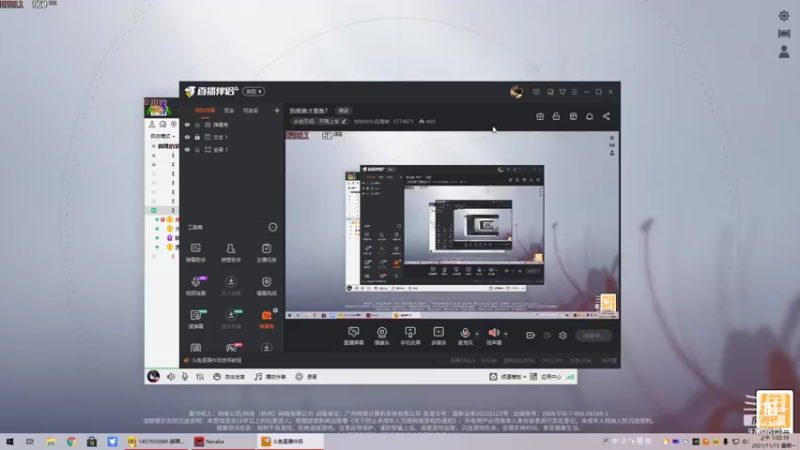Collapse the green minus channel node
The image size is (800, 450).
pos(154,210)
